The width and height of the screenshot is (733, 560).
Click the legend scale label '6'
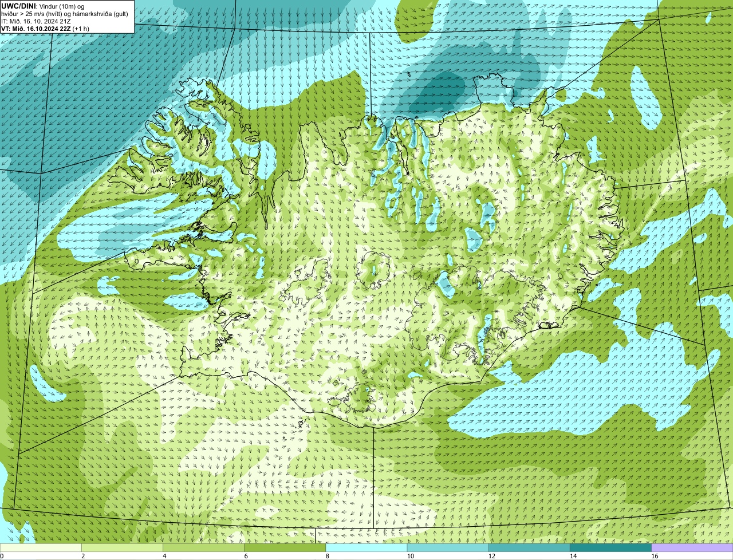pyautogui.click(x=246, y=556)
